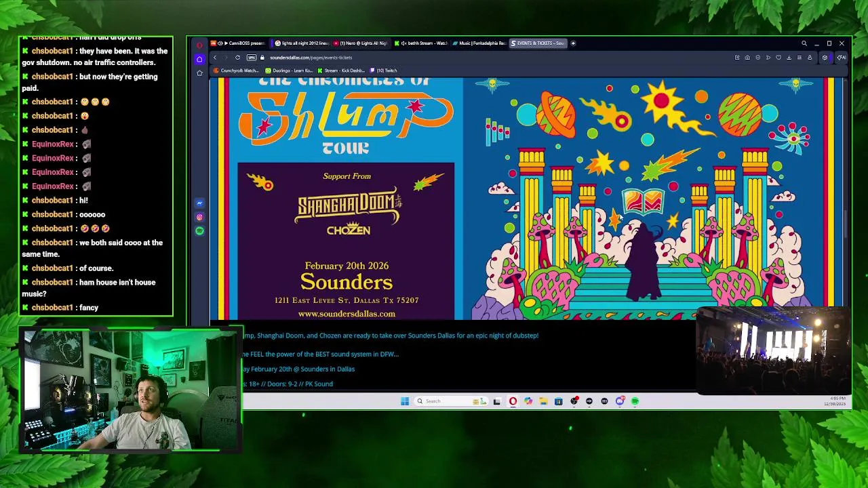
Task: Open the downloads toolbar icon
Action: [x=789, y=58]
